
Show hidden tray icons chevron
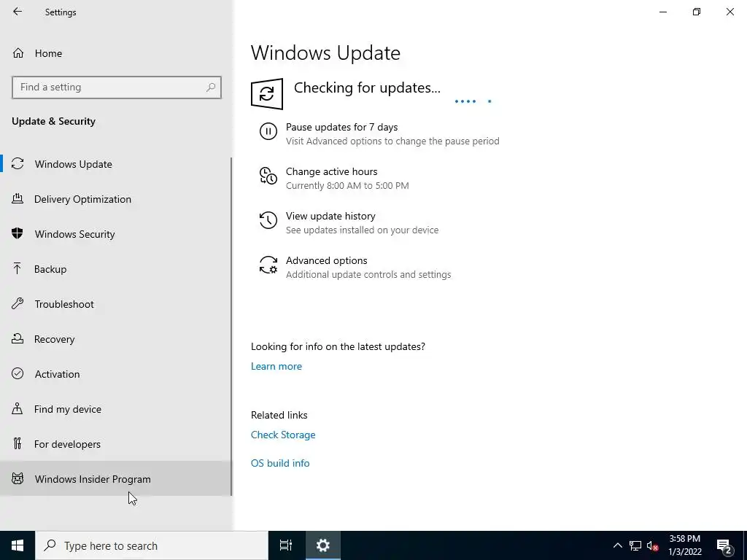click(617, 545)
